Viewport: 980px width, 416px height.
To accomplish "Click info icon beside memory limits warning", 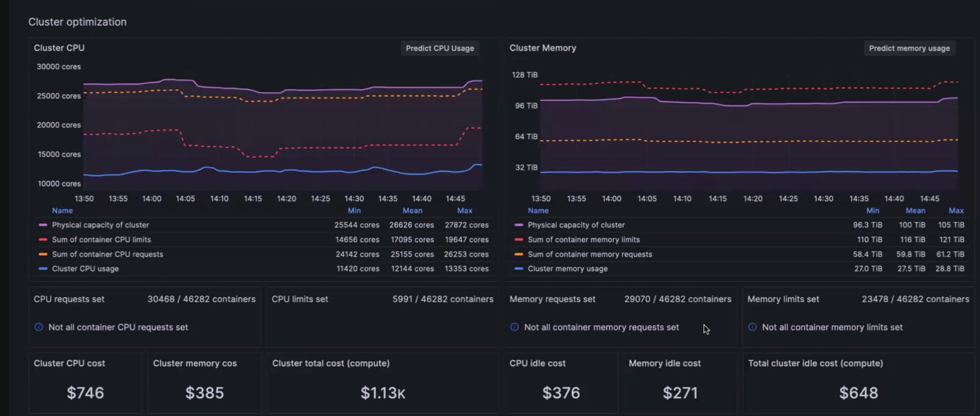I will 752,327.
